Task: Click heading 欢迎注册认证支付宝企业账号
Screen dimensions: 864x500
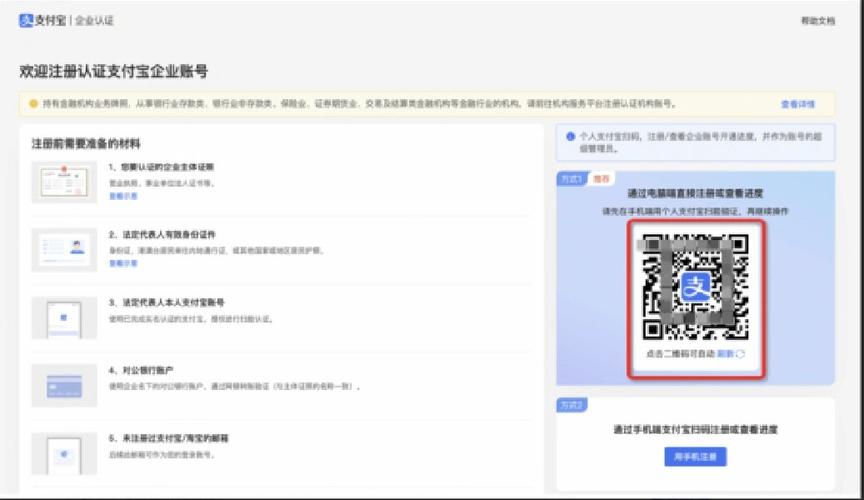Action: coord(114,71)
